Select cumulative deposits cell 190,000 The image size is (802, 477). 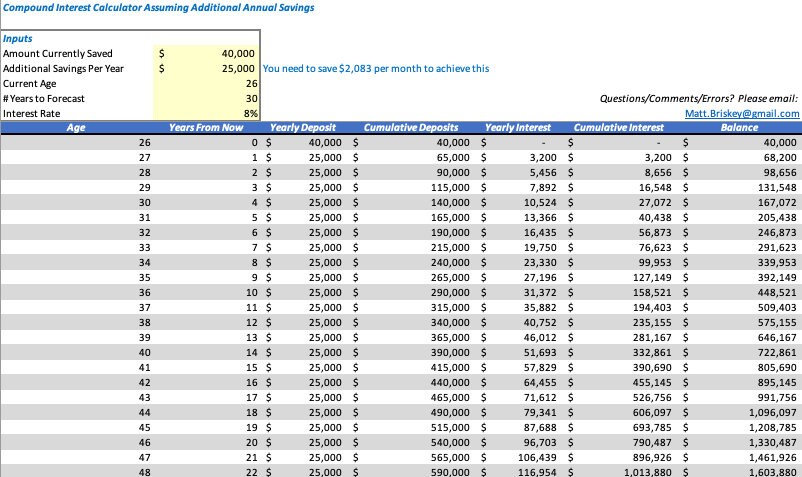click(x=450, y=233)
